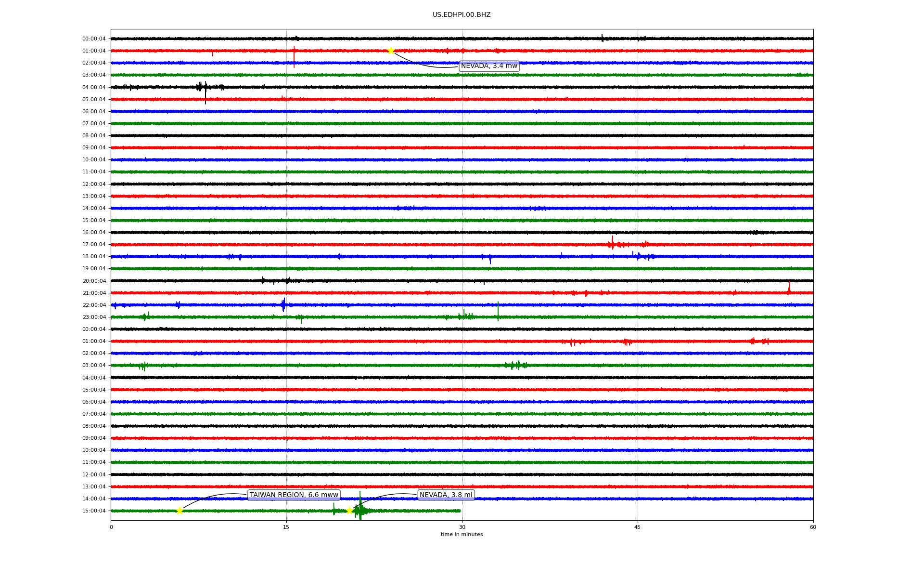Click the 30 tick on the x-axis
Screen dimensions: 924x578
pos(462,527)
